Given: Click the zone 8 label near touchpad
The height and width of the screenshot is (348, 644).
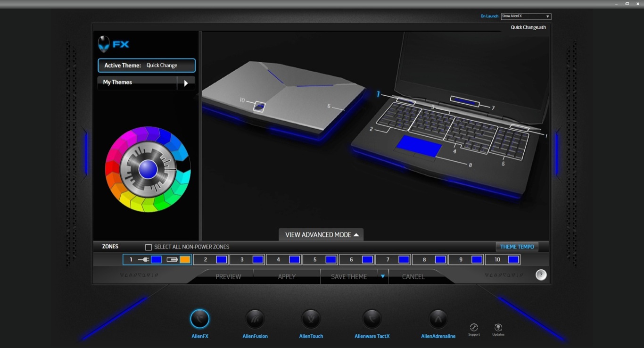Looking at the screenshot, I should coord(471,165).
